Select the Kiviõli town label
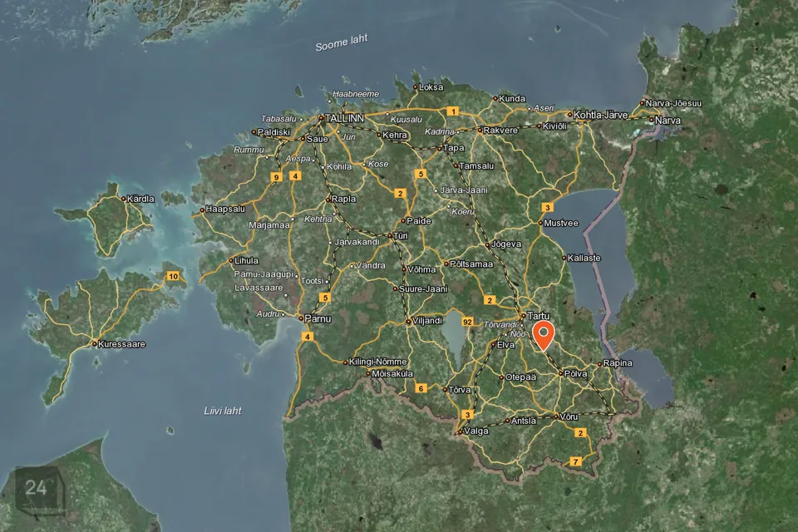This screenshot has height=532, width=798. coord(554,126)
